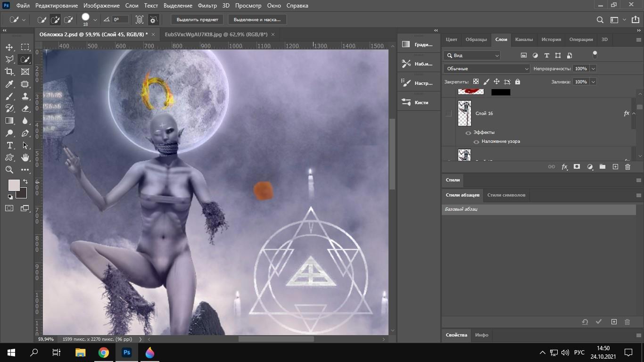Activate the Horizontal Type tool
The image size is (644, 362).
click(x=9, y=145)
